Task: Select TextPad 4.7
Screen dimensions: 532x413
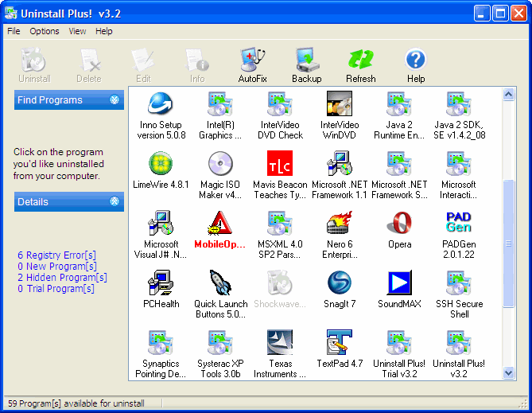Action: pyautogui.click(x=340, y=349)
